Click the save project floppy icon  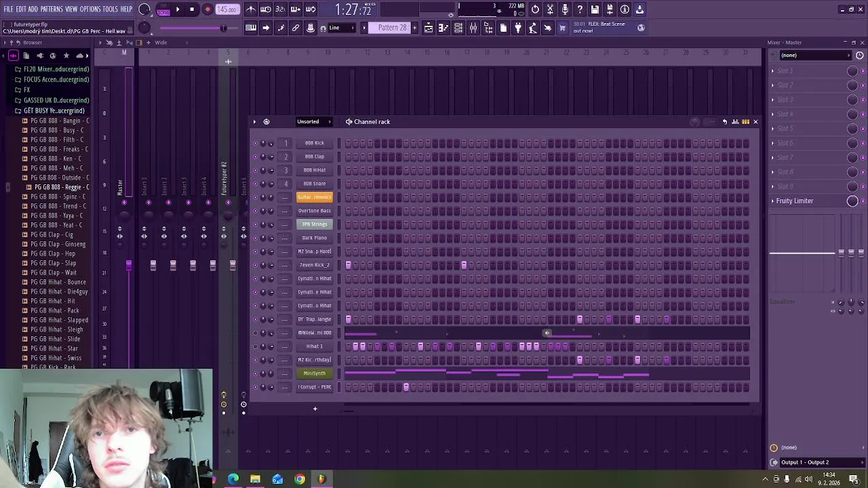point(595,9)
